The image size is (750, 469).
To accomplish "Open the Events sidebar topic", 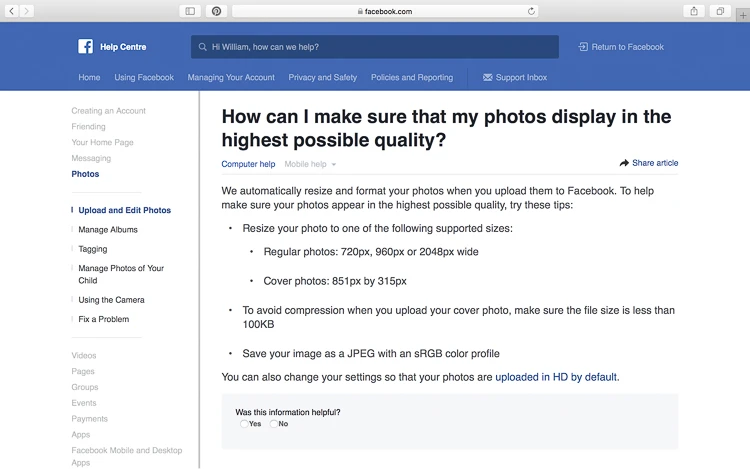I will [84, 403].
